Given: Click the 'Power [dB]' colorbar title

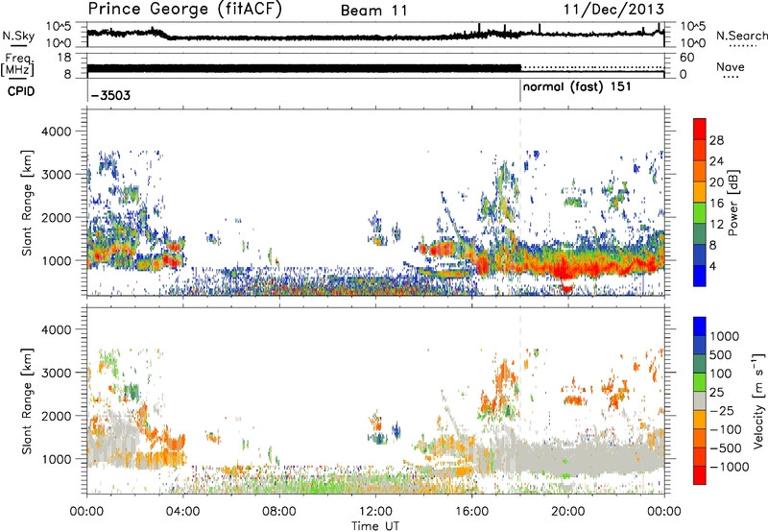Looking at the screenshot, I should coord(732,203).
